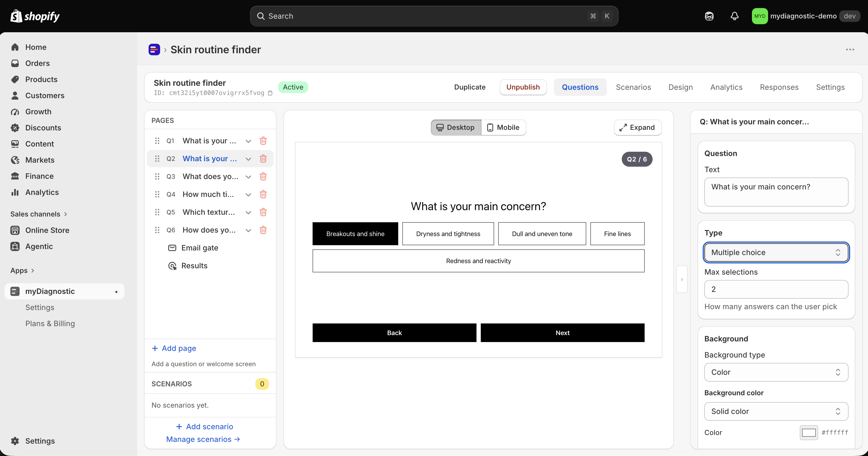The width and height of the screenshot is (868, 456).
Task: Select the Dryness and tightness answer
Action: click(448, 234)
